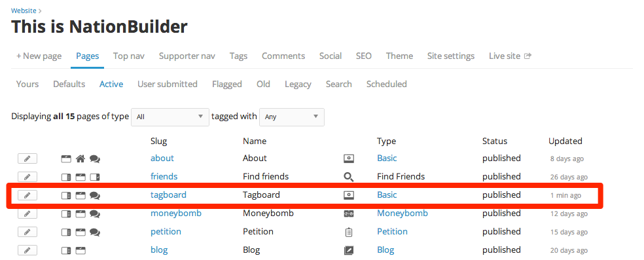Switch to the Top nav tab

tap(128, 56)
